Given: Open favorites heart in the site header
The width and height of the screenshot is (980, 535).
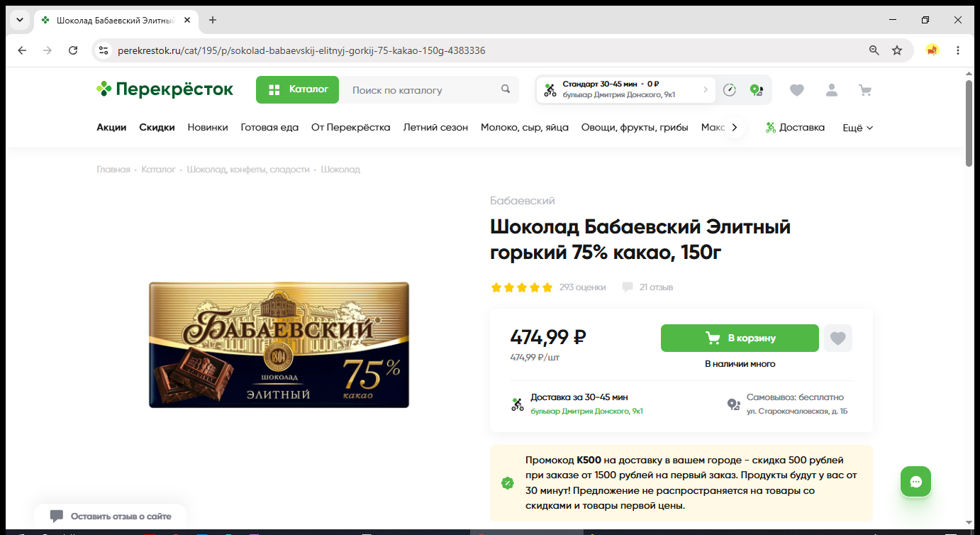Looking at the screenshot, I should pos(797,90).
